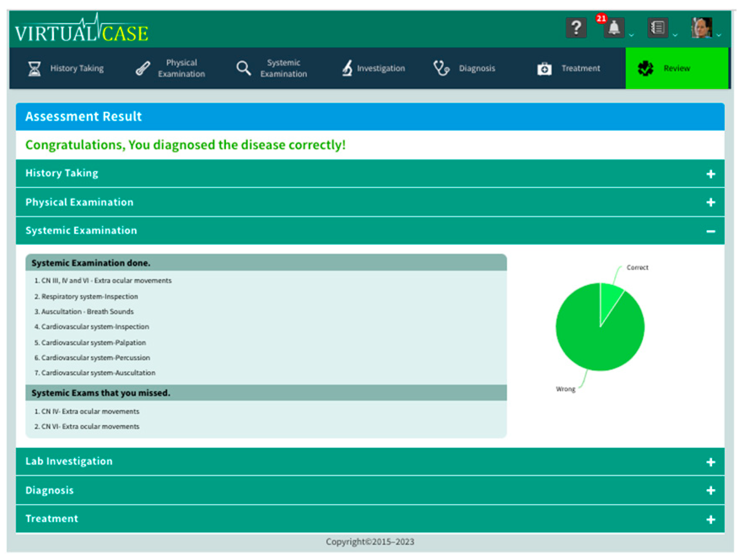Switch to the Review tab
This screenshot has height=560, width=739.
676,68
